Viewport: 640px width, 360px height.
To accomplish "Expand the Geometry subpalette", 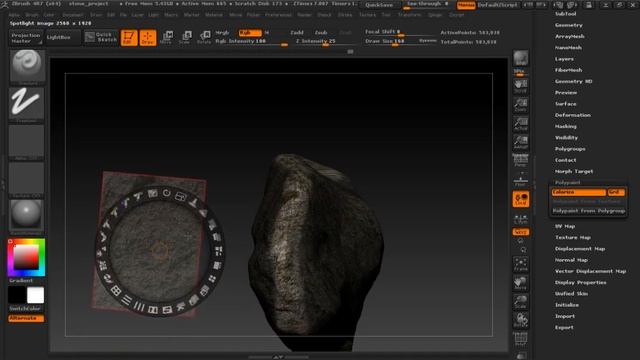I will [569, 25].
